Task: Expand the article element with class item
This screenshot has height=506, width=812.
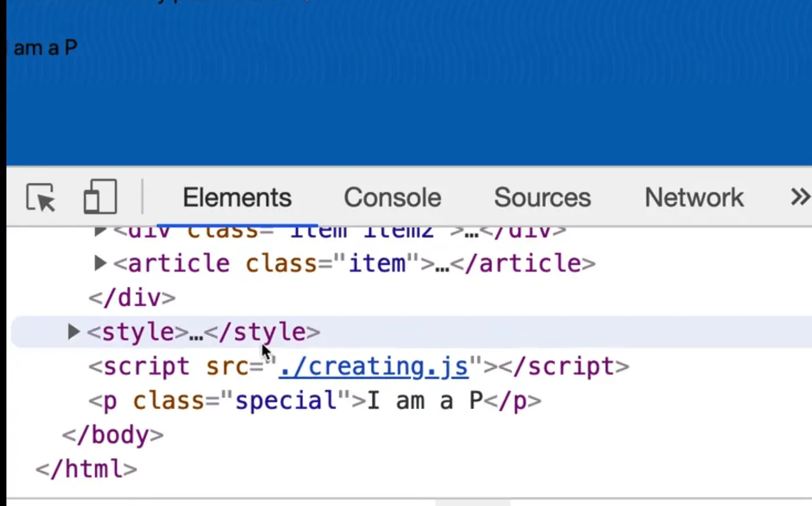Action: 99,263
